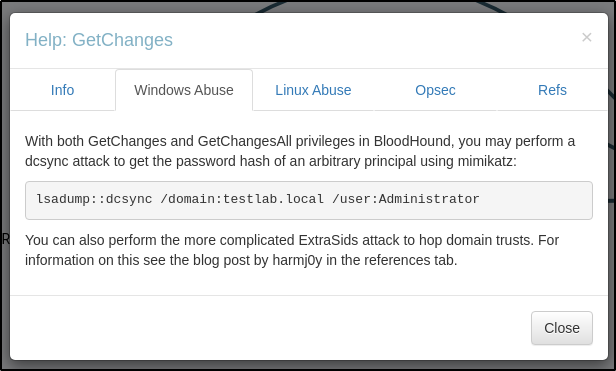This screenshot has height=371, width=616.
Task: Switch to the Info tab
Action: point(62,90)
